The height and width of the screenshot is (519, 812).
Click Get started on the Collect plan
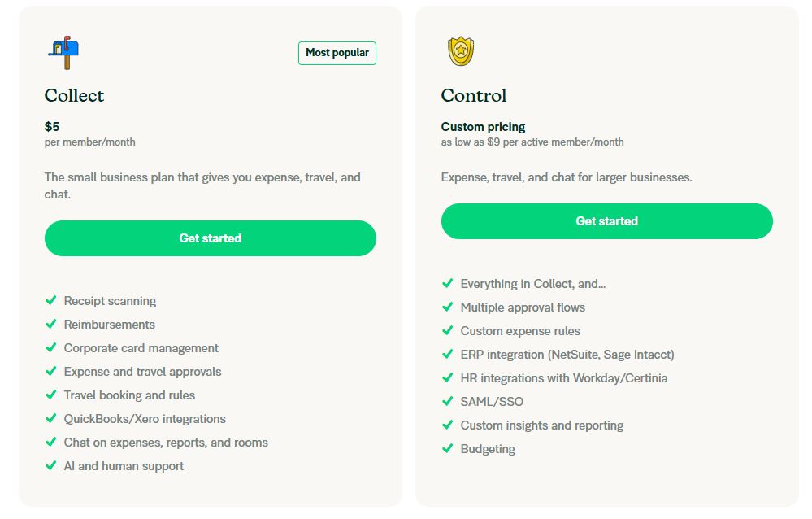pyautogui.click(x=210, y=238)
